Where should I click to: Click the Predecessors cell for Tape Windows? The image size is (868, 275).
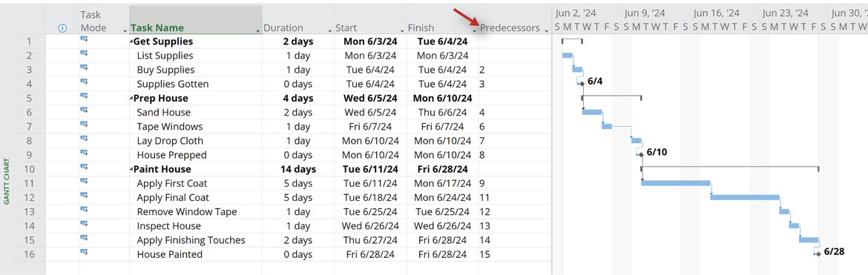tap(514, 127)
